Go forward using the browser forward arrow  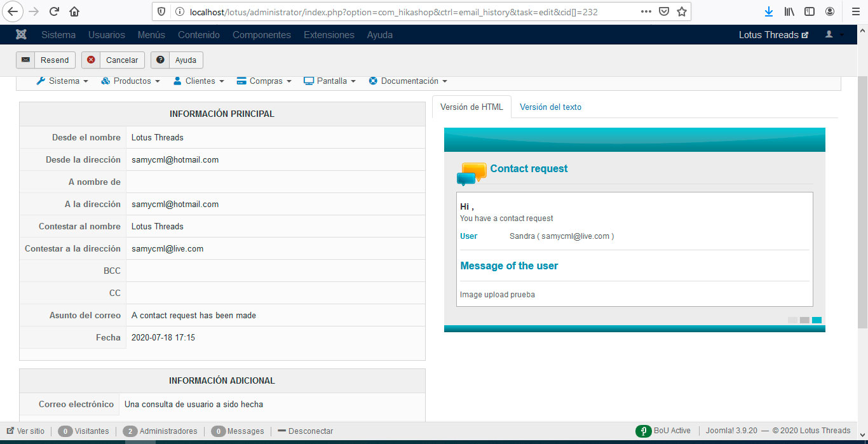click(x=34, y=11)
